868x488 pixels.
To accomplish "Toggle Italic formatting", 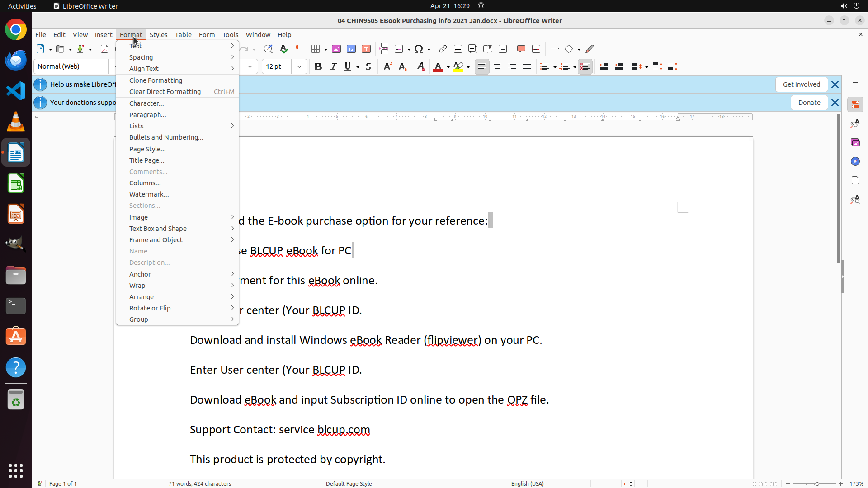I will click(x=333, y=66).
